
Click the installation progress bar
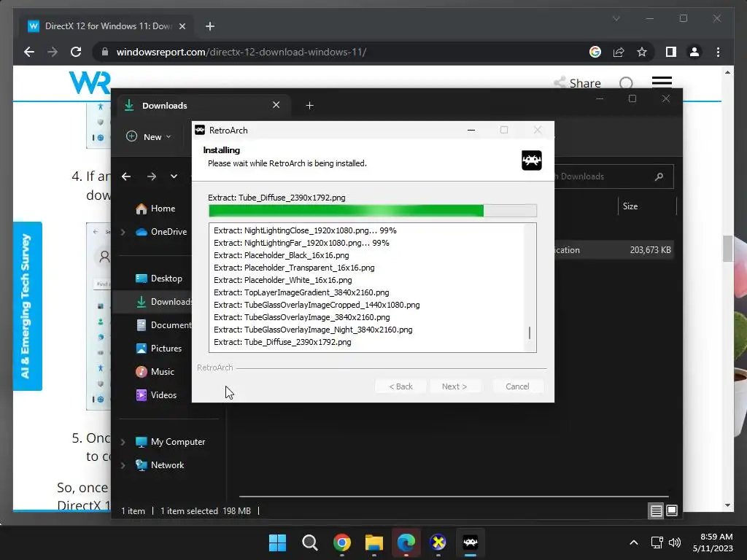pos(373,211)
